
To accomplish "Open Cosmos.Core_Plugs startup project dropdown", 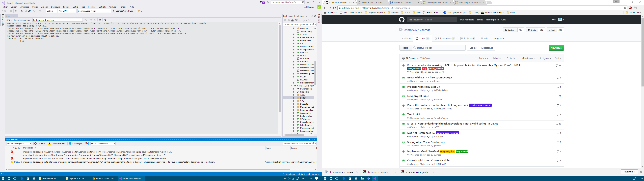I will pos(94,11).
